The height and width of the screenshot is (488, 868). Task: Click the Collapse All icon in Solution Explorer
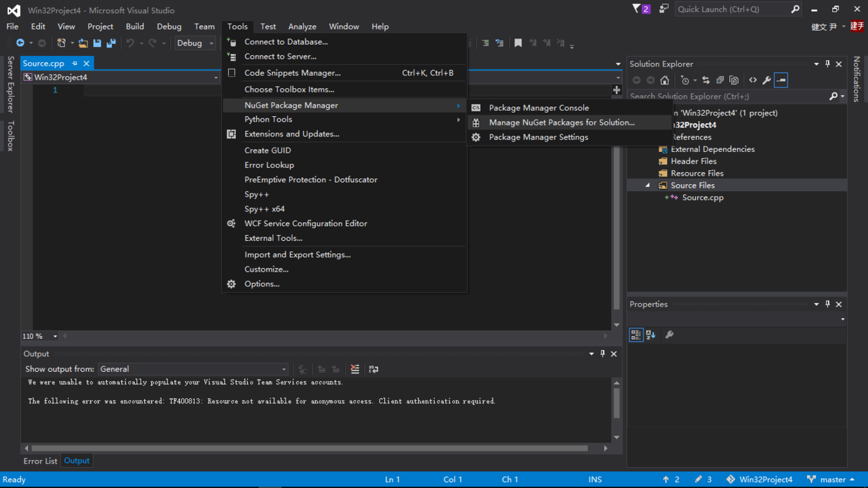point(720,81)
